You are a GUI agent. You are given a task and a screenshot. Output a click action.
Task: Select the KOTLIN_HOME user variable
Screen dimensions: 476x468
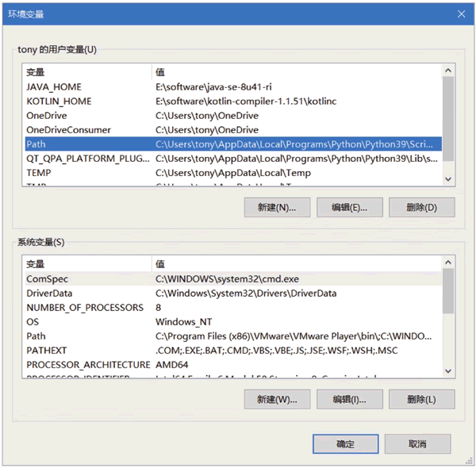click(x=233, y=102)
